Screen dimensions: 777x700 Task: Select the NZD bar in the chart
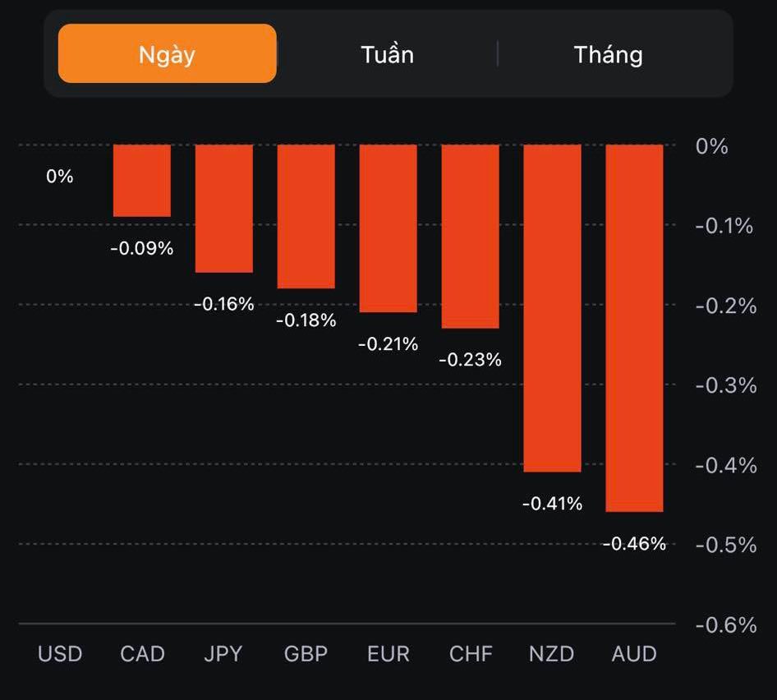click(x=552, y=308)
